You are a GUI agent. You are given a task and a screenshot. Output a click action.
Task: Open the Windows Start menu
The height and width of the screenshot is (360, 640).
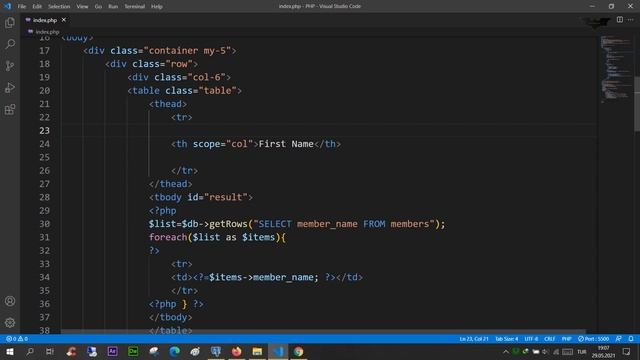pyautogui.click(x=9, y=351)
